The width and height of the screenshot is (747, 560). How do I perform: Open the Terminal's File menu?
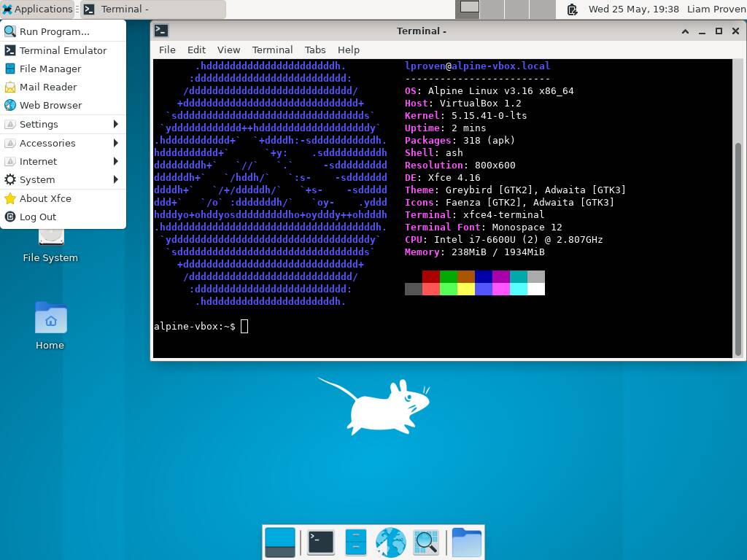coord(167,50)
